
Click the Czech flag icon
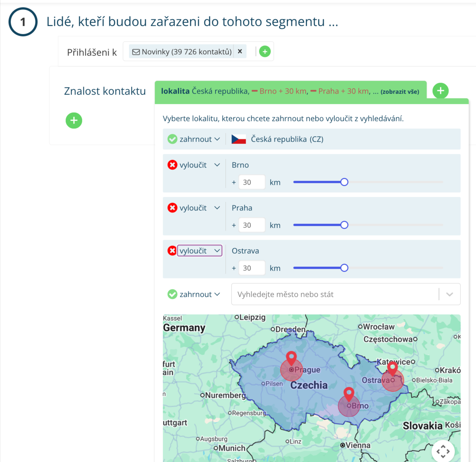(x=239, y=139)
